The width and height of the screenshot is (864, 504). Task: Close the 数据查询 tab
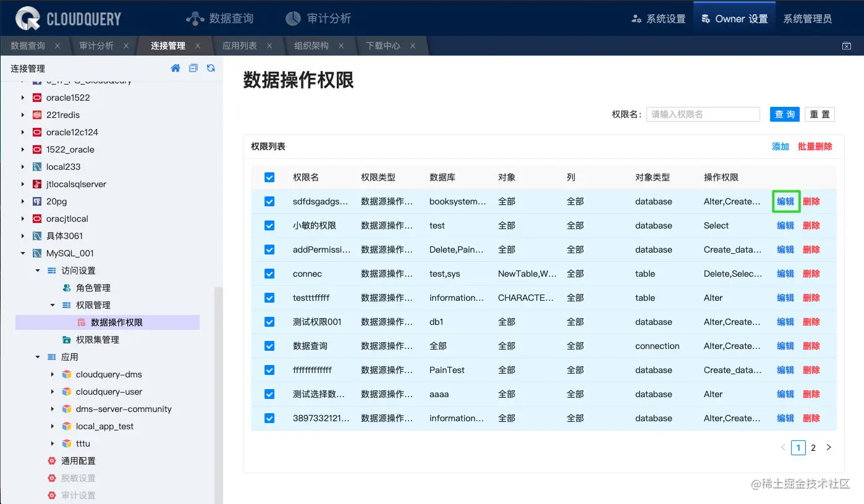(57, 46)
